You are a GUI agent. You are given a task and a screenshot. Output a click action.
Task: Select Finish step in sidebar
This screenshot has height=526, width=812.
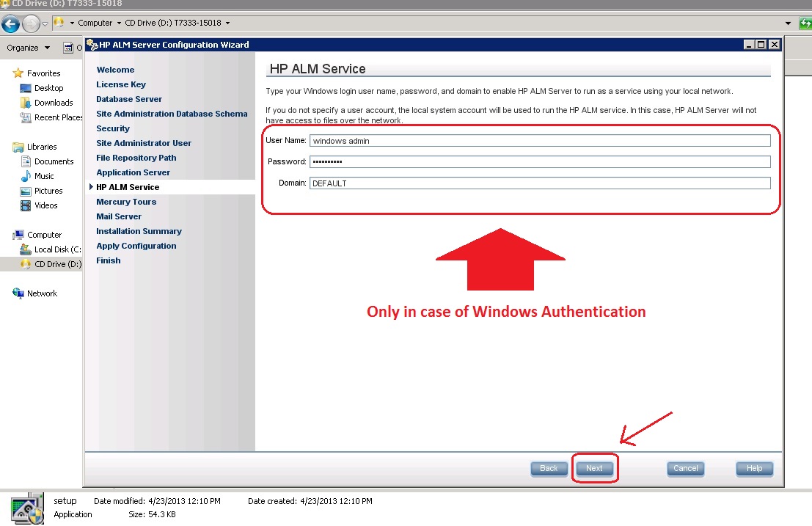[109, 260]
